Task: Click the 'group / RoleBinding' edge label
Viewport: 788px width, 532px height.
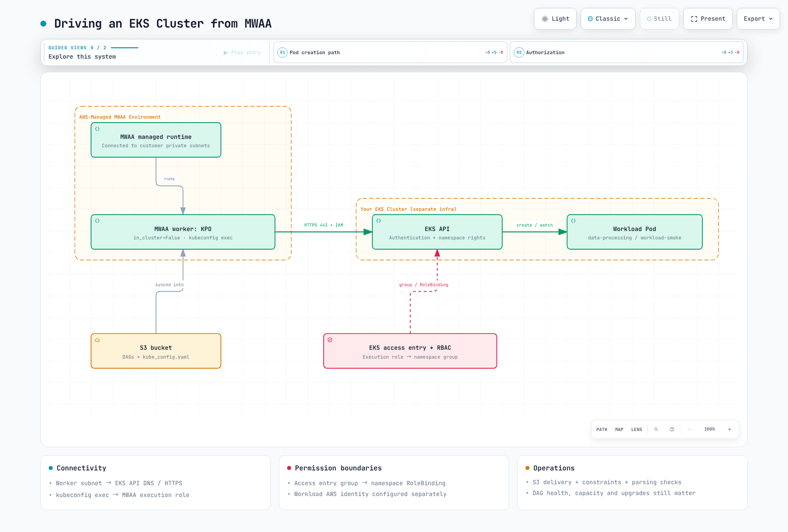Action: click(424, 285)
